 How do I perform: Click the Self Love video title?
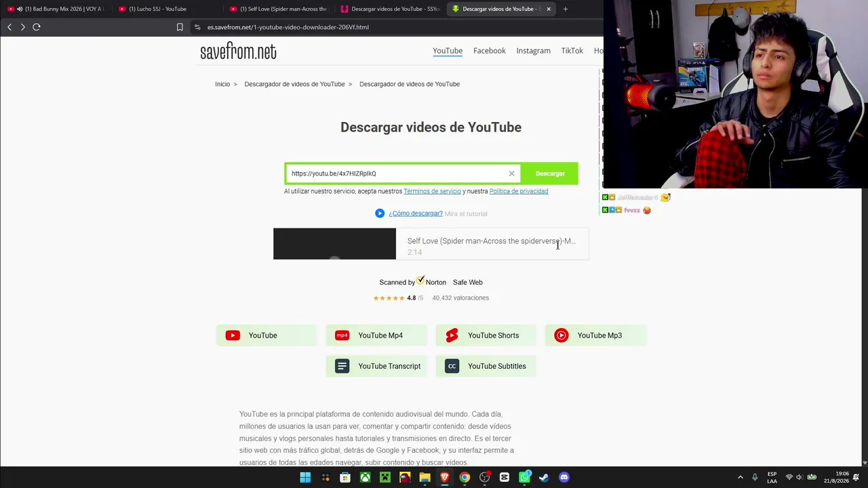click(492, 241)
